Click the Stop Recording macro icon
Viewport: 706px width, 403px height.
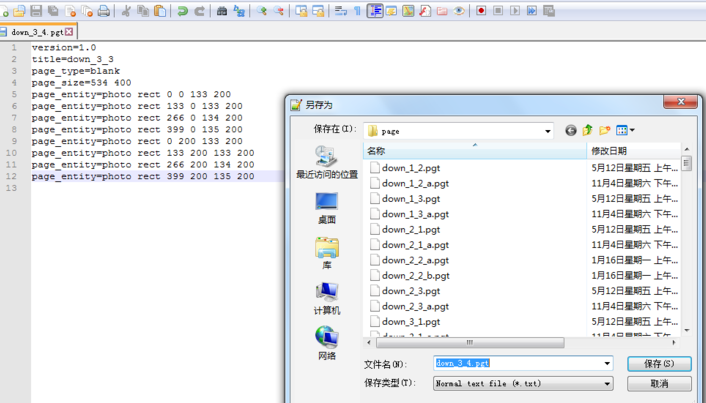[498, 11]
